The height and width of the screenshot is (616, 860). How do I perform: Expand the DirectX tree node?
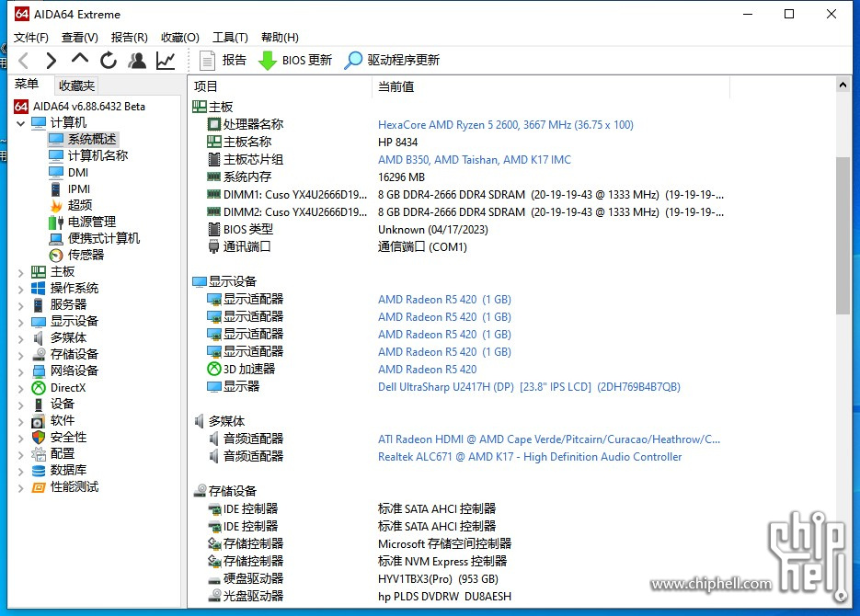pos(21,389)
